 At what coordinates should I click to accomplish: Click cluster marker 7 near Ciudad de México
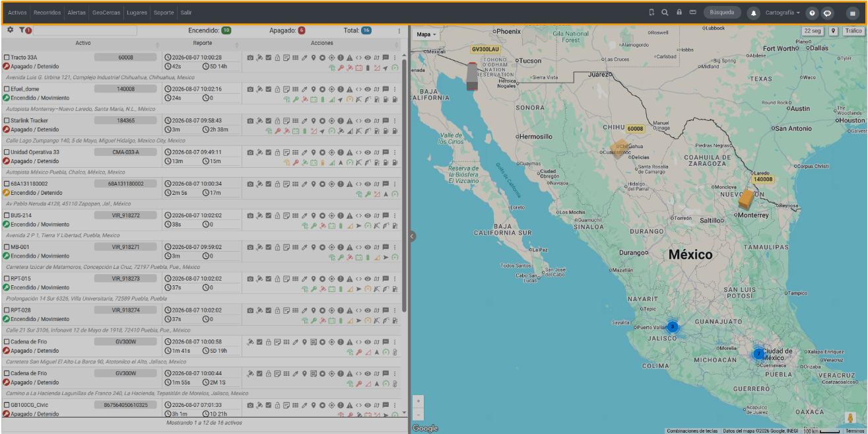click(758, 354)
